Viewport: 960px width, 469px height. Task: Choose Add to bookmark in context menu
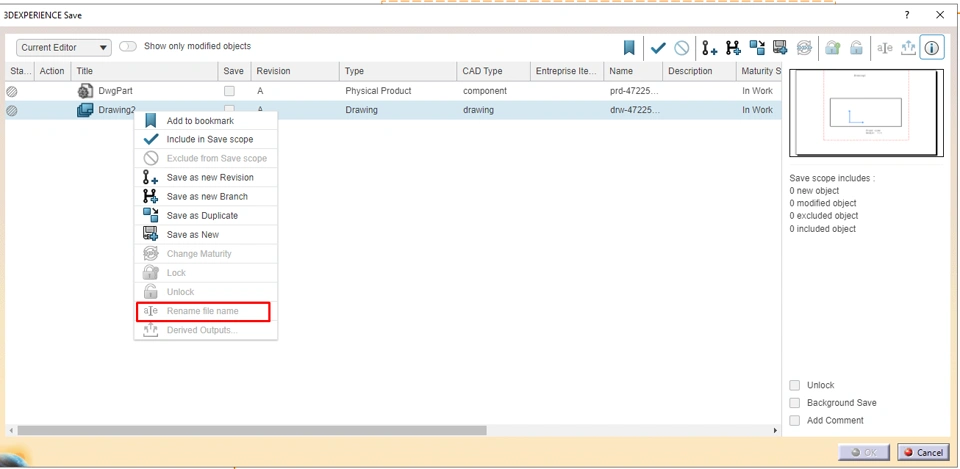(205, 121)
